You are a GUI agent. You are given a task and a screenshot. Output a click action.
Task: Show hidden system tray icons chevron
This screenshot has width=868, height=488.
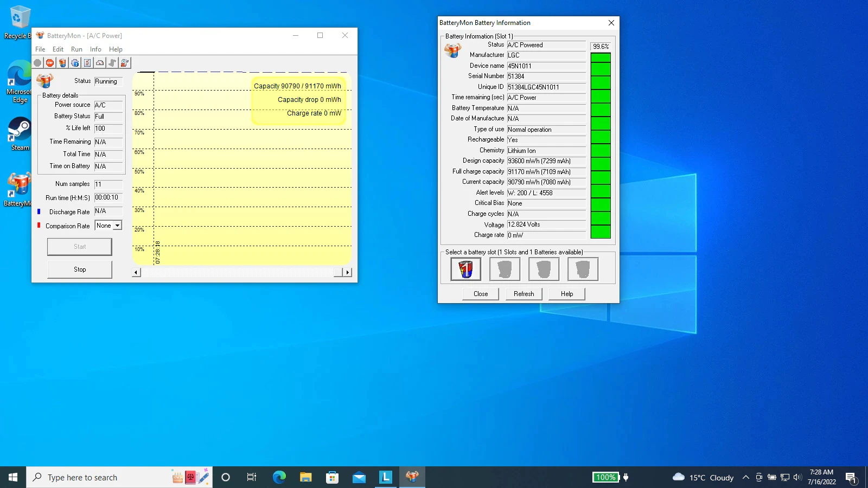tap(746, 477)
